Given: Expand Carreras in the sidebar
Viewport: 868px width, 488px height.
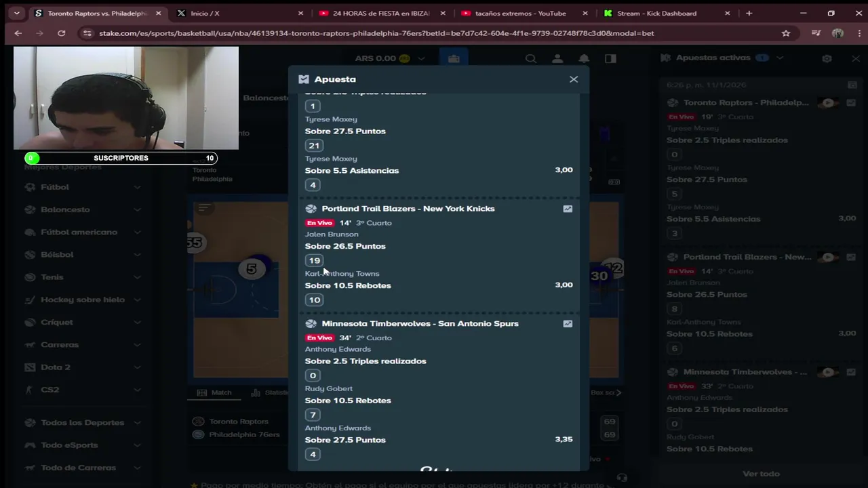Looking at the screenshot, I should pos(137,345).
